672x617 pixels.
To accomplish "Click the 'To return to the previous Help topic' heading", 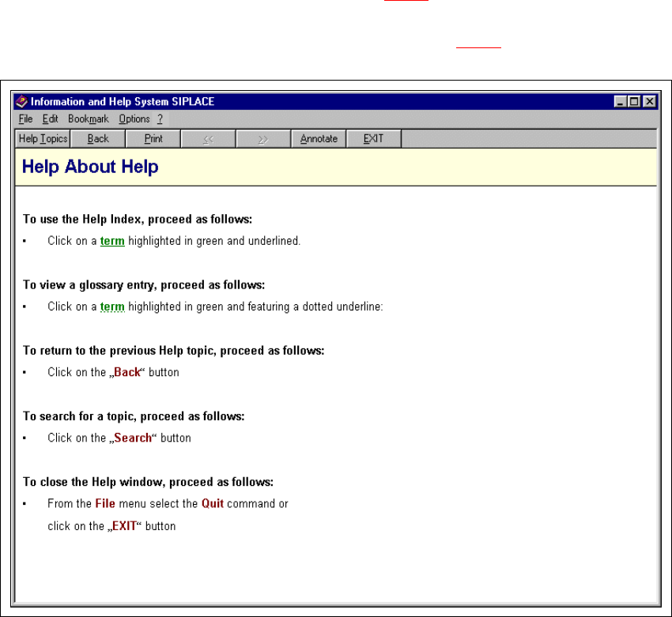I will point(174,351).
